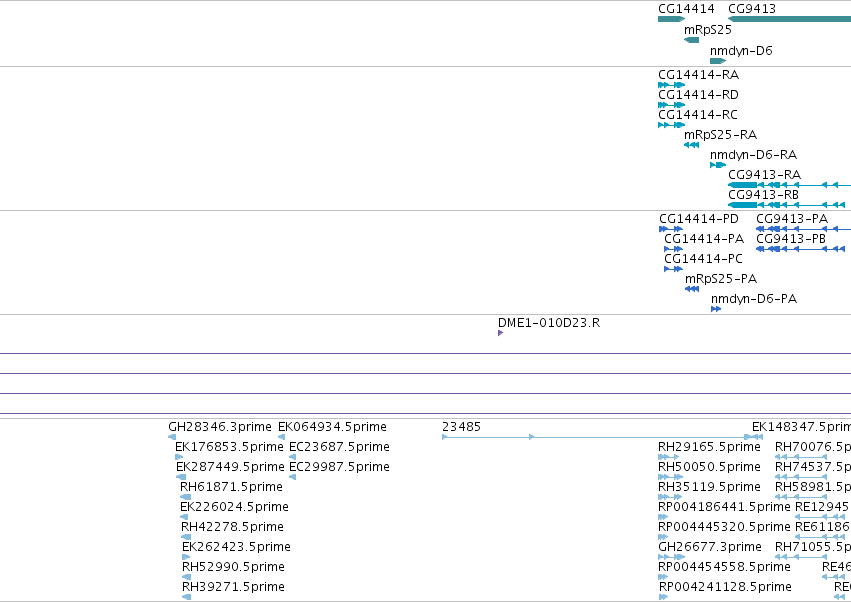Open the CG14414-PA protein label
Viewport: 851px width, 602px height.
tap(704, 239)
